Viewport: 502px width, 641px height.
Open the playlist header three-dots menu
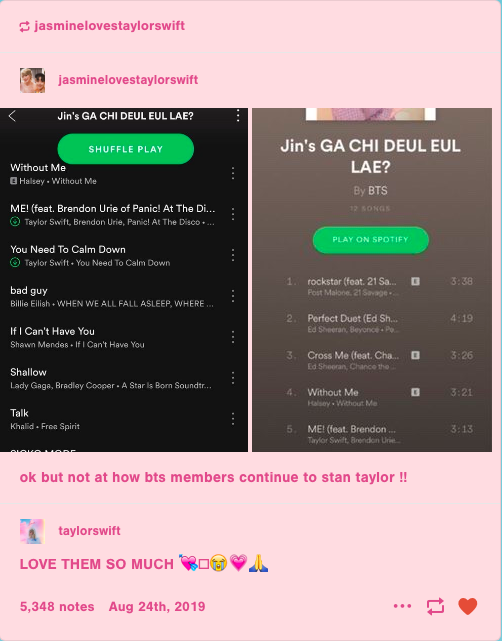click(238, 116)
